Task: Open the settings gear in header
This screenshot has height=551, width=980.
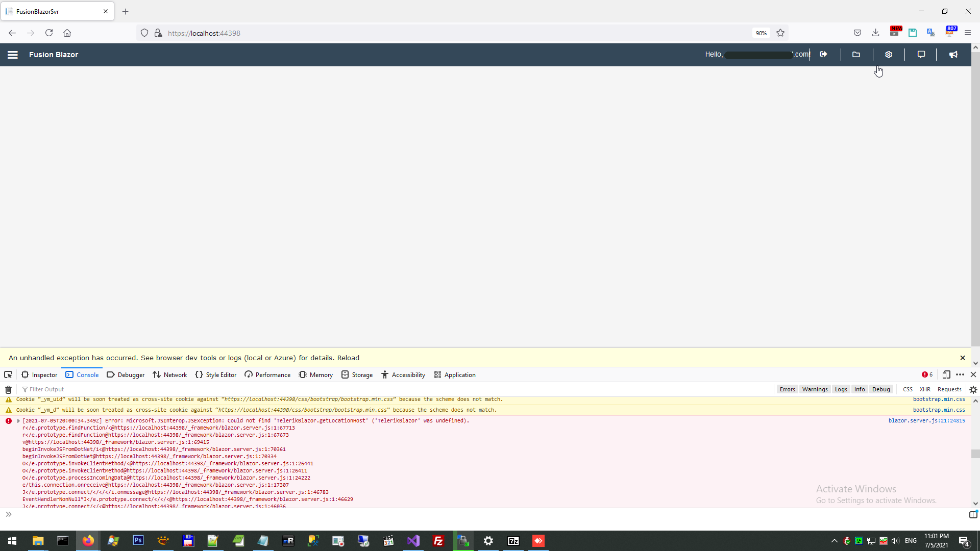Action: (889, 55)
